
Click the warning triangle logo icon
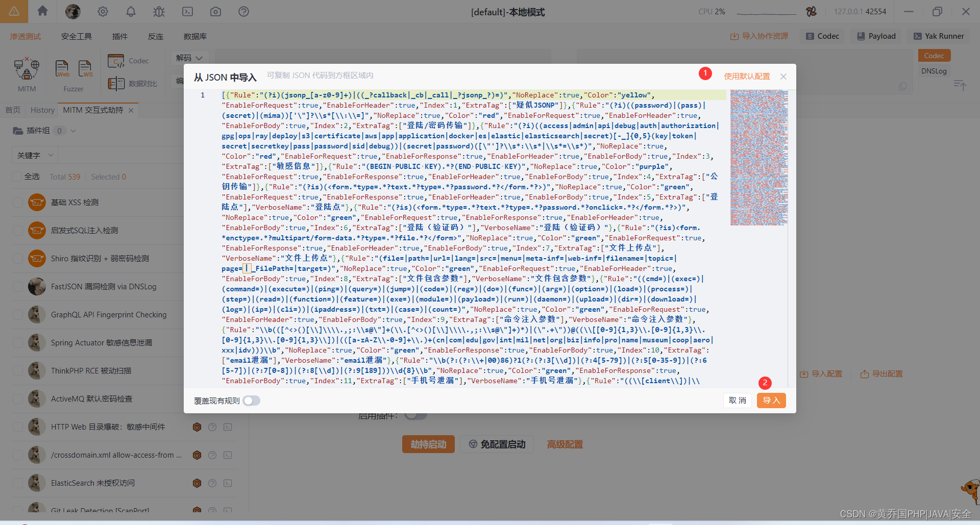click(x=14, y=11)
